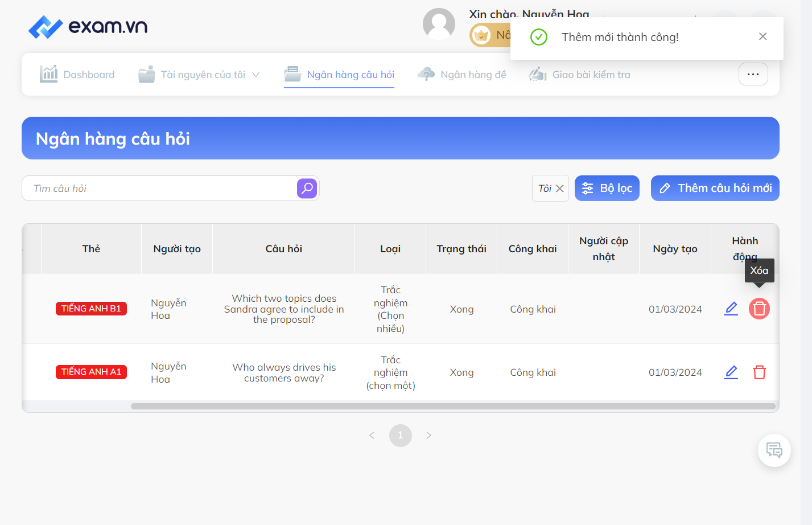
Task: Open the Bộ lọc filter panel
Action: [607, 188]
